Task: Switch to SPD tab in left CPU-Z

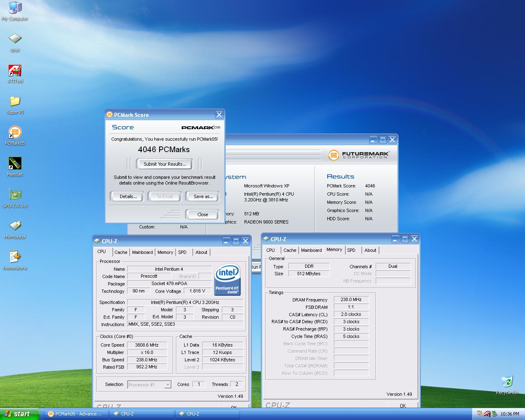Action: click(182, 252)
